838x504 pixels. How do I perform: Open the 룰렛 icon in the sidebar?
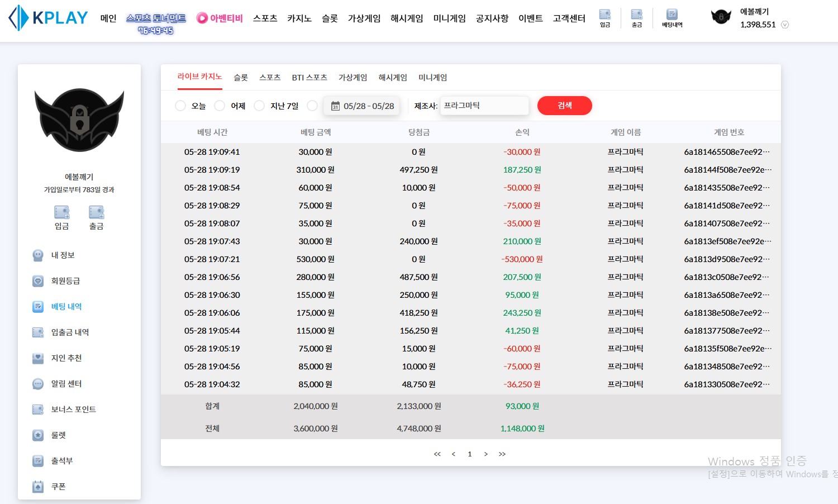tap(38, 435)
